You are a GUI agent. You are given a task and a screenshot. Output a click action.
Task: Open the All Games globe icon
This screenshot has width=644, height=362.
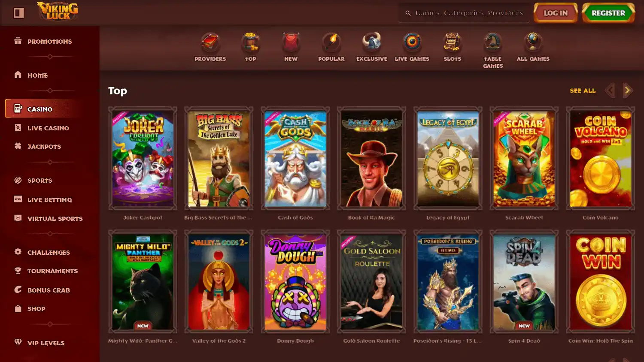(x=533, y=42)
